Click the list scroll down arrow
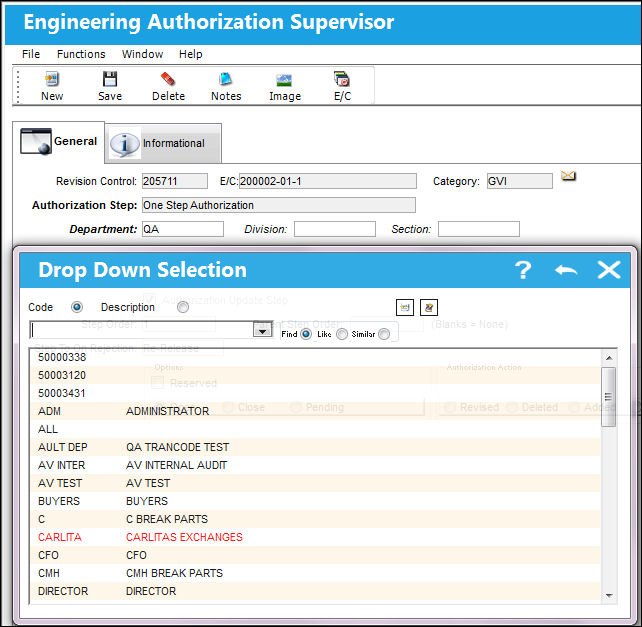Screen dimensions: 642x627 click(x=609, y=595)
